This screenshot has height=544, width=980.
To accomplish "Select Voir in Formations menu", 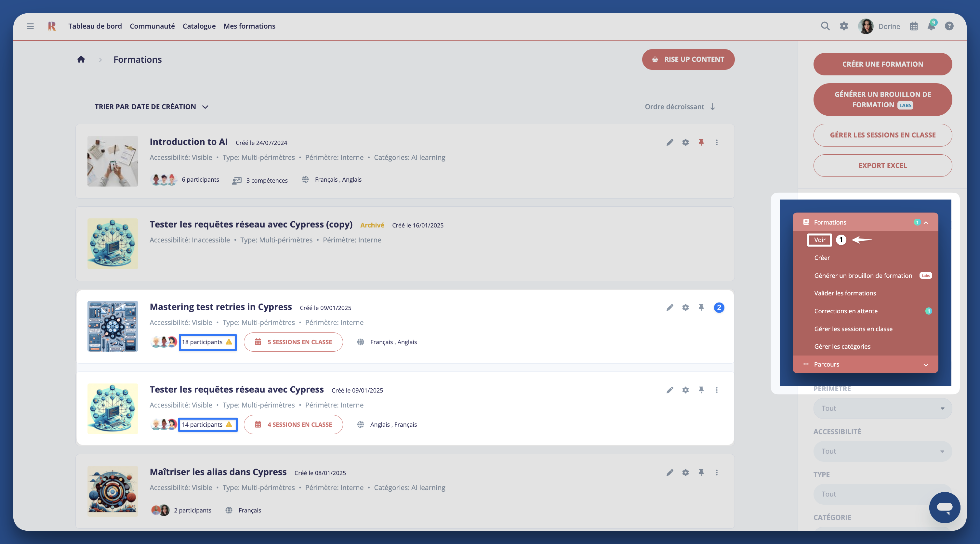I will tap(819, 240).
